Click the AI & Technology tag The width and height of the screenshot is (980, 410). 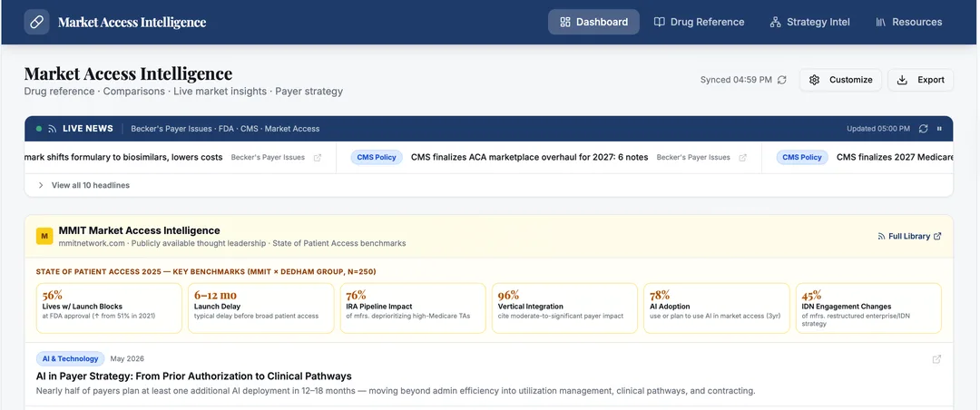[70, 359]
